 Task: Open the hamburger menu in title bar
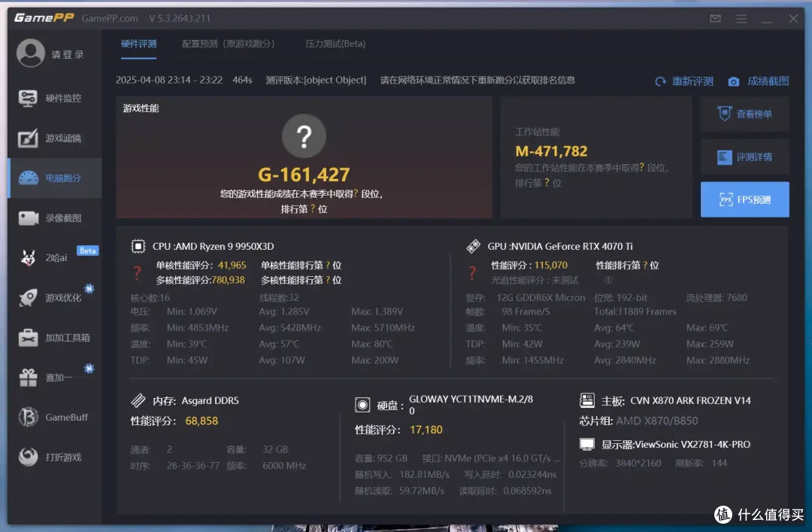(x=741, y=19)
